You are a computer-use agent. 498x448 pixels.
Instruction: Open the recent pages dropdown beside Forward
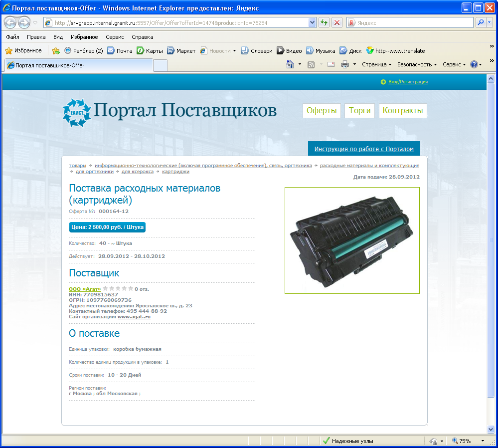coord(35,23)
